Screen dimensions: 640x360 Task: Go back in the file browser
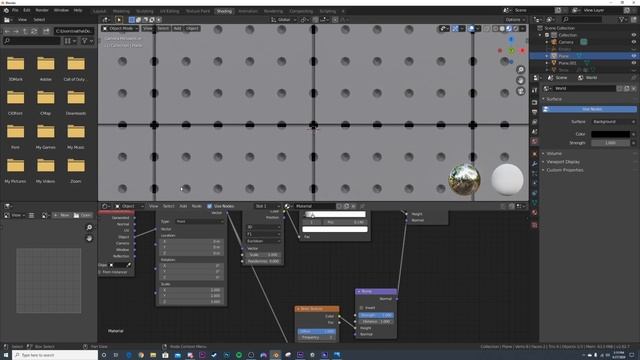coord(7,31)
